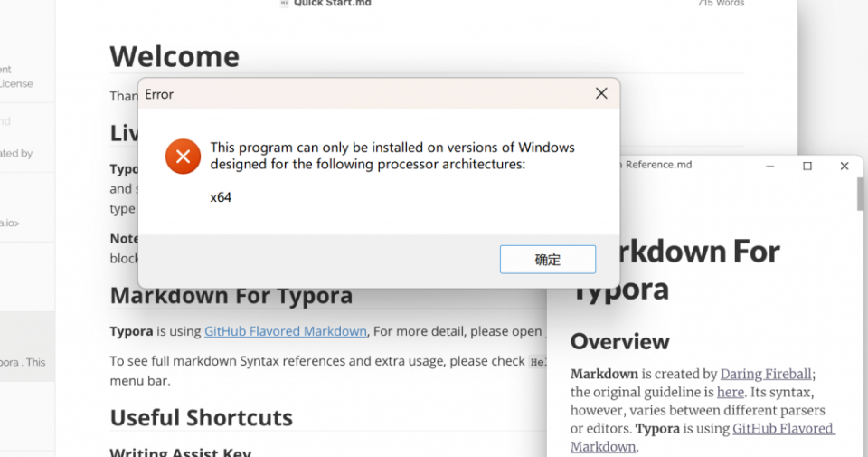Click the Overview heading in Reference window

tap(619, 342)
